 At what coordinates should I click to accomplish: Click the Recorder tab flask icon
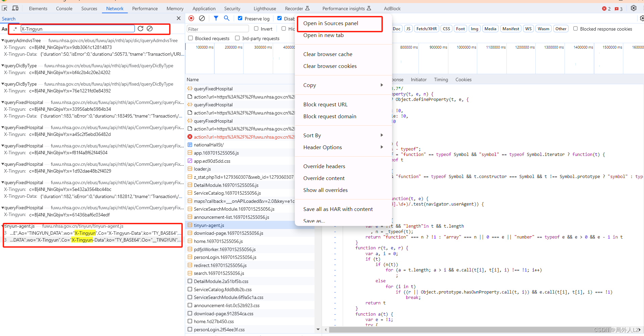coord(307,8)
